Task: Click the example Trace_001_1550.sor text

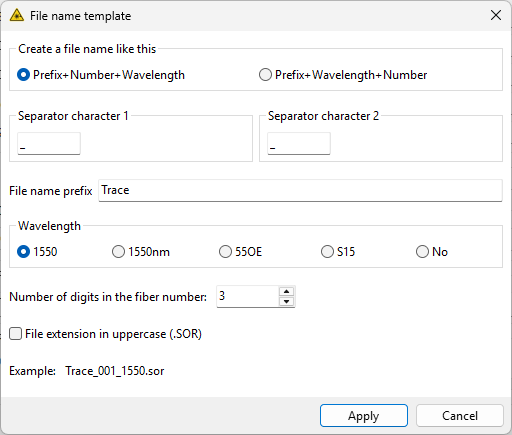Action: pyautogui.click(x=115, y=371)
